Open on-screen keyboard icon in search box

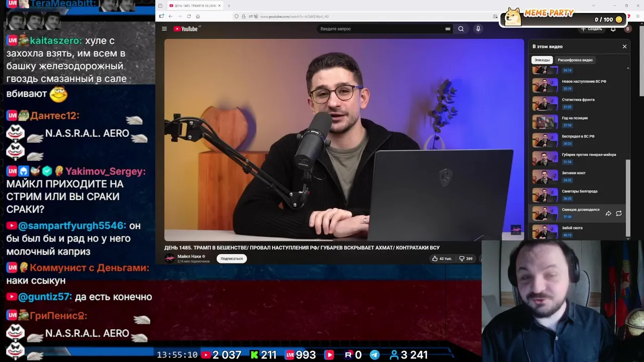pyautogui.click(x=448, y=29)
